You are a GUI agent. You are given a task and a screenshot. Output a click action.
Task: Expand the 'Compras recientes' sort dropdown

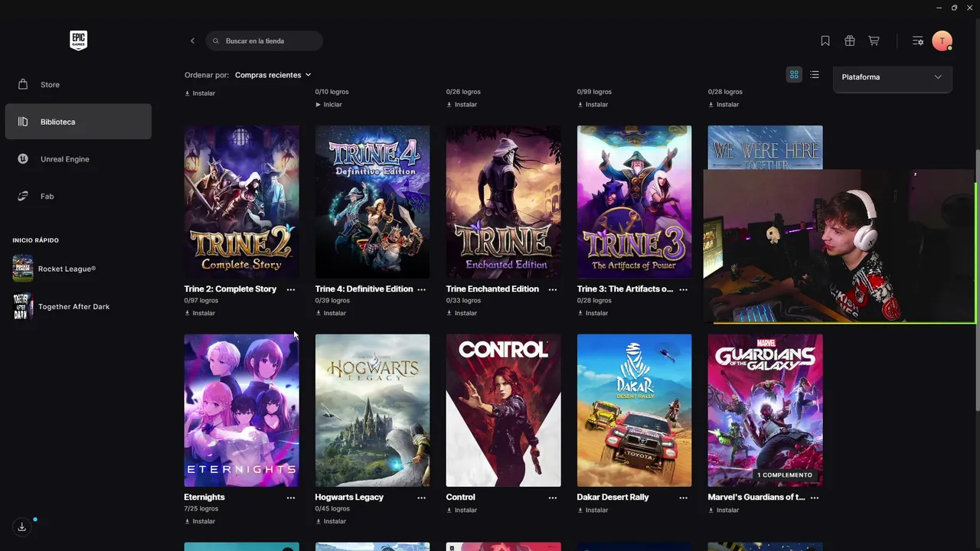pyautogui.click(x=273, y=75)
